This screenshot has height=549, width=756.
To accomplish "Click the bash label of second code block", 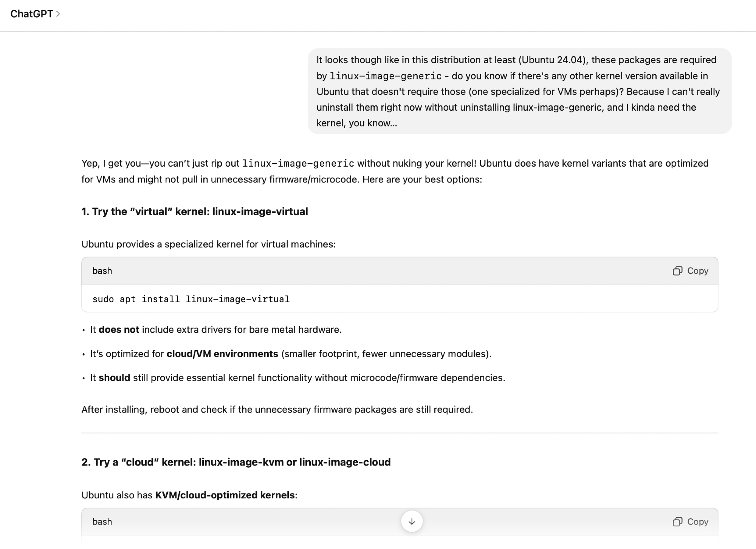I will click(102, 522).
